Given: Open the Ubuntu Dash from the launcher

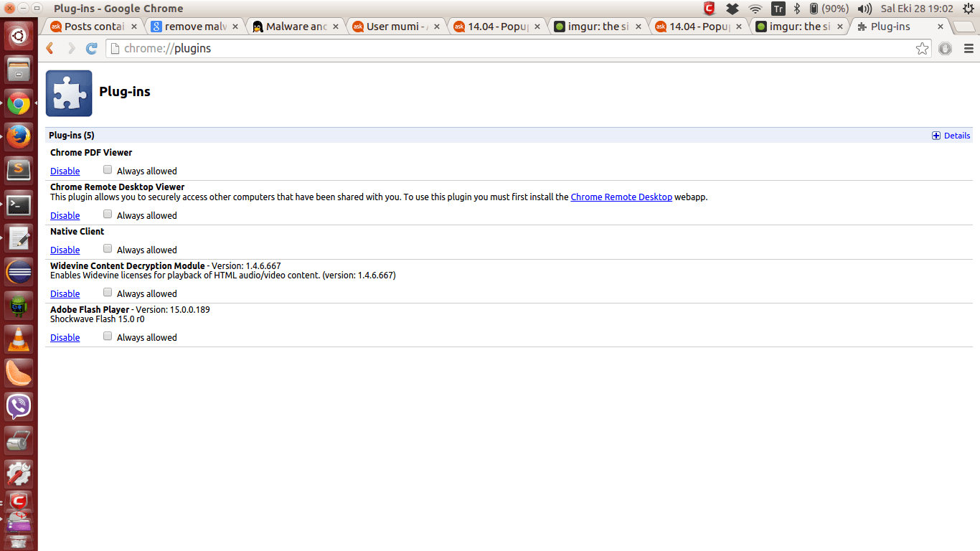Looking at the screenshot, I should tap(19, 36).
